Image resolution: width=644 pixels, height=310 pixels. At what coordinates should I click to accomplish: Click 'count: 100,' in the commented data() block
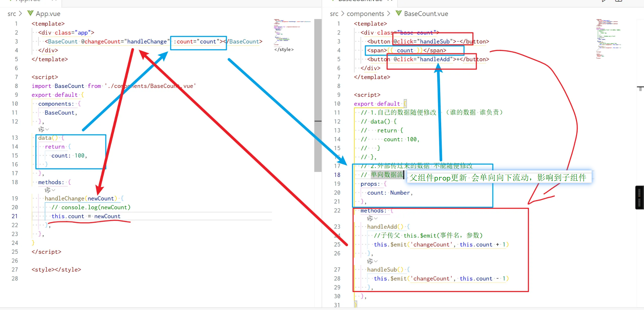point(401,139)
